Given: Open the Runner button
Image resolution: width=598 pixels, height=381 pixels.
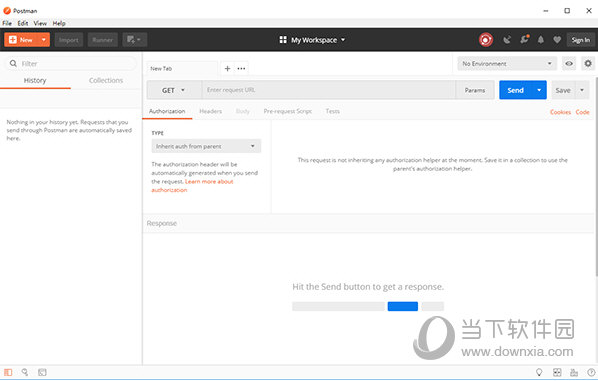Looking at the screenshot, I should (103, 40).
